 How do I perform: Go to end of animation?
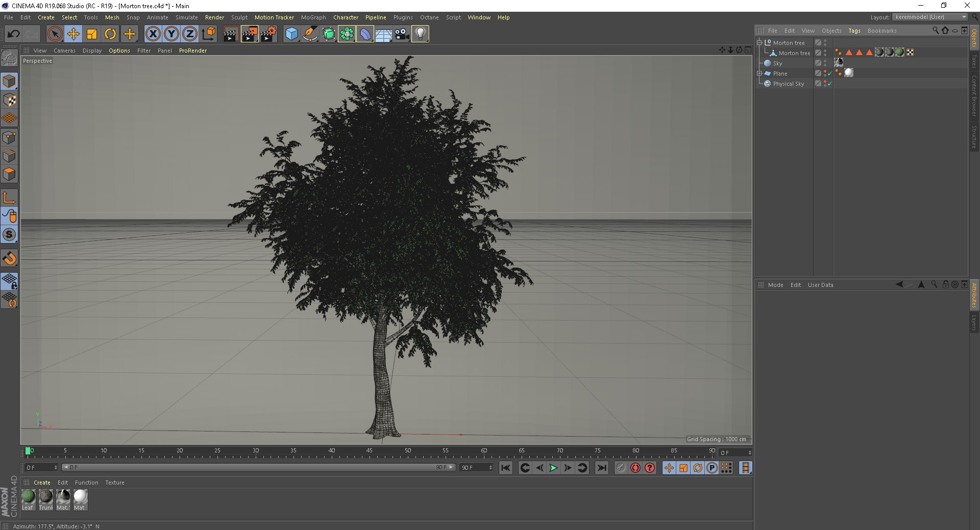pyautogui.click(x=602, y=468)
